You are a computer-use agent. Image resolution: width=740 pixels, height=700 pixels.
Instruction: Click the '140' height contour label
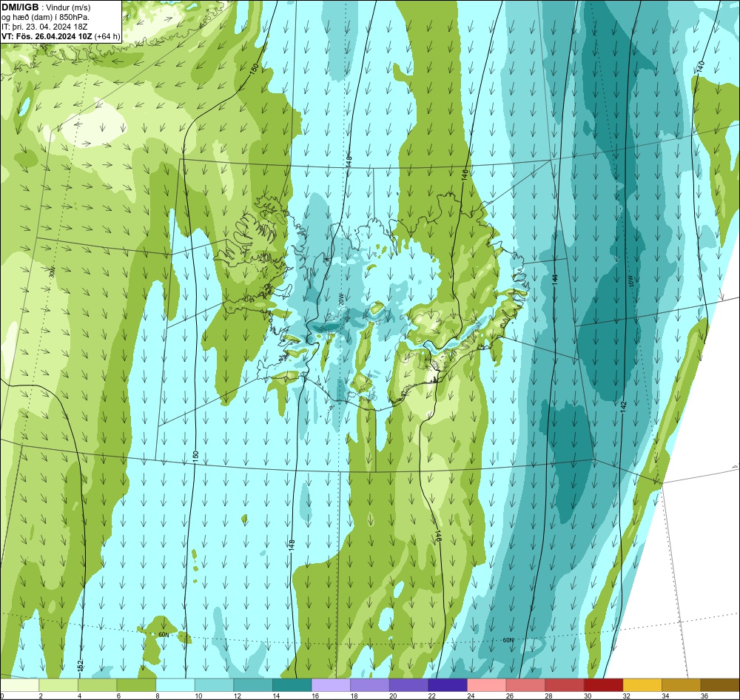coord(701,67)
